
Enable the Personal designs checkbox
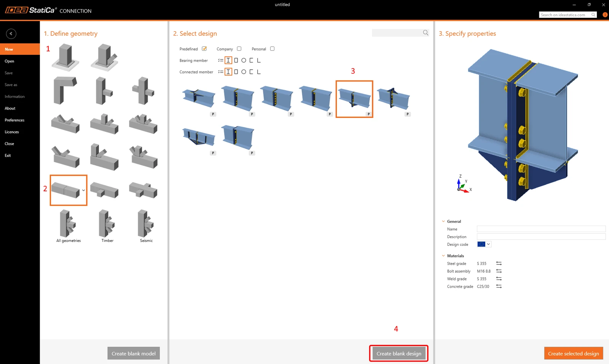pos(272,49)
